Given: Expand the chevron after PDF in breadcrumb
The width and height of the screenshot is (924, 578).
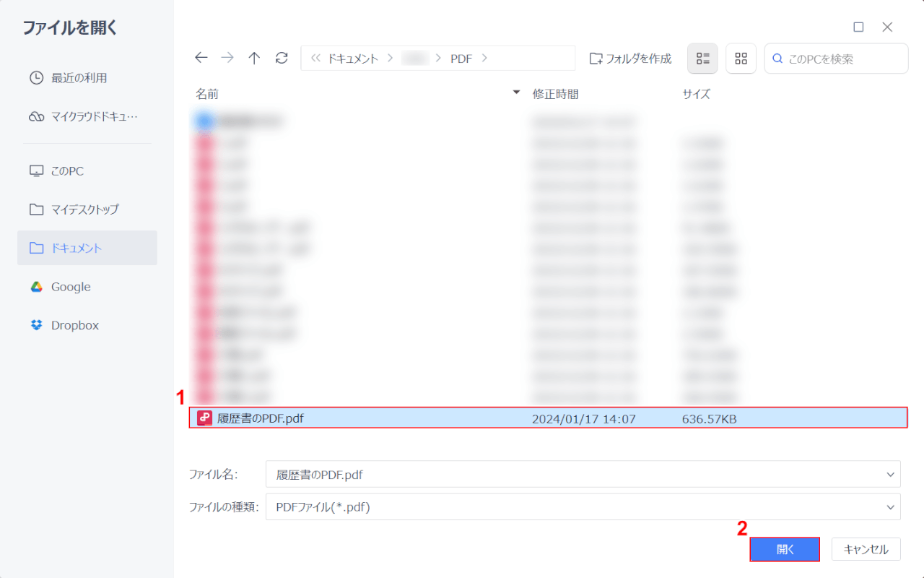Looking at the screenshot, I should tap(484, 59).
